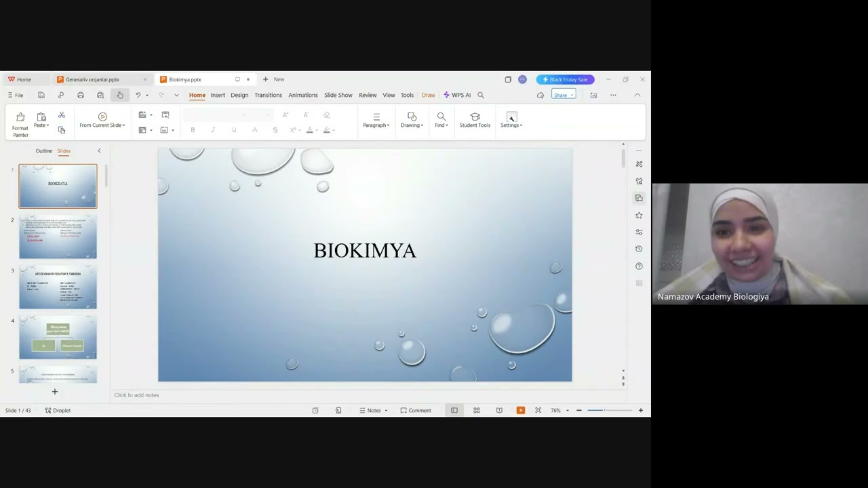868x488 pixels.
Task: Click the Favorites star icon in right sidebar
Action: pyautogui.click(x=639, y=215)
